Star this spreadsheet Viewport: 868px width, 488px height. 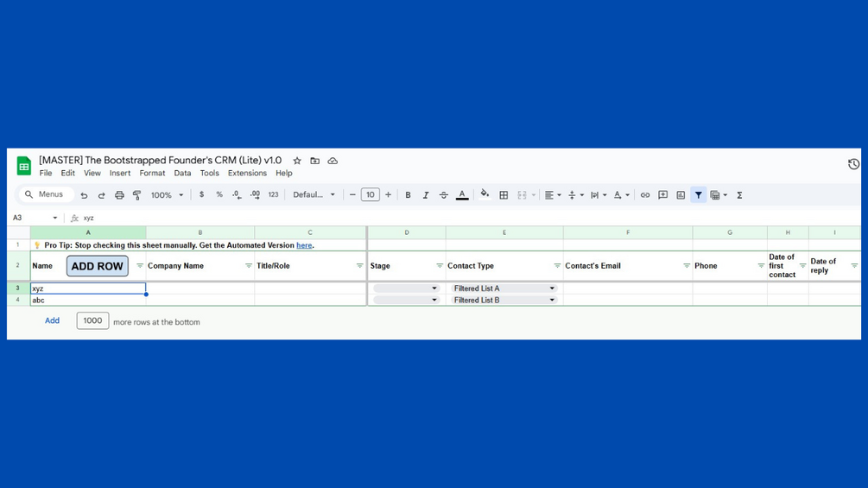(x=297, y=161)
